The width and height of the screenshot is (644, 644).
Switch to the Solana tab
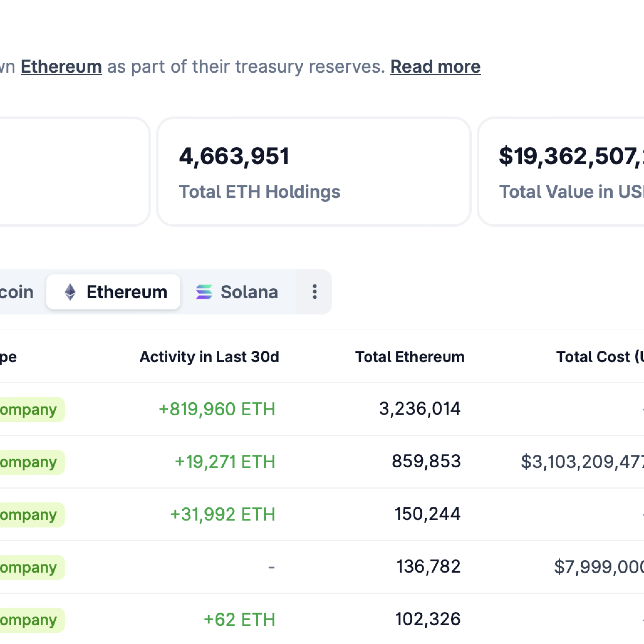point(249,292)
